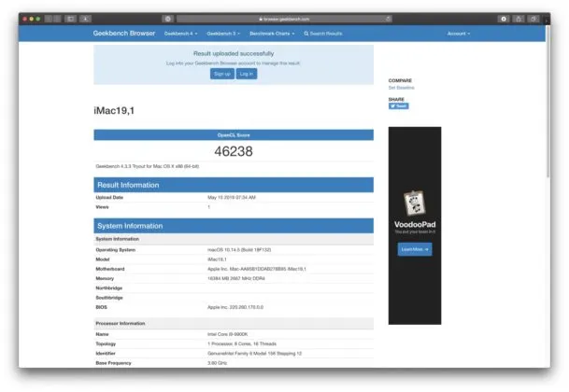The image size is (569, 392).
Task: Click the Topology row label
Action: pyautogui.click(x=106, y=343)
